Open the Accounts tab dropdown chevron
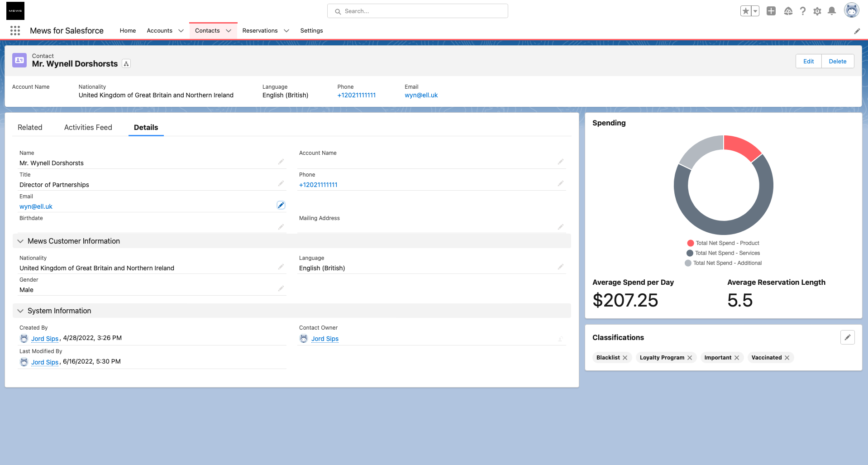This screenshot has height=465, width=868. coord(181,31)
